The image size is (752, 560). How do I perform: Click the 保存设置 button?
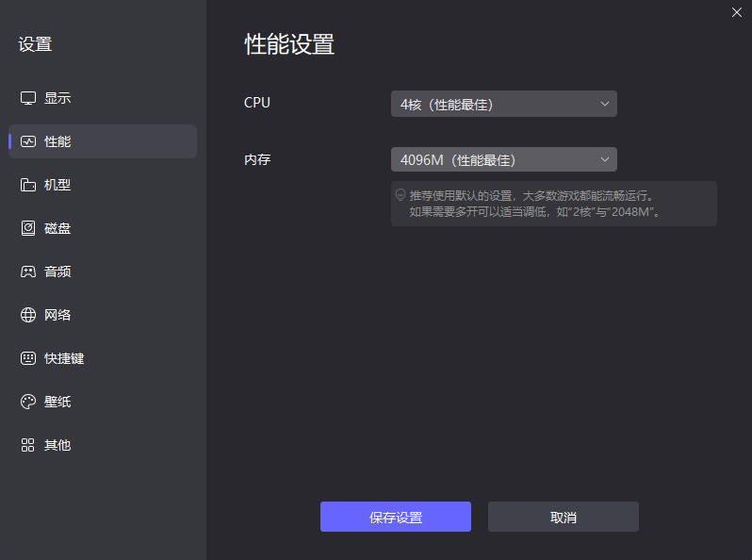(396, 517)
